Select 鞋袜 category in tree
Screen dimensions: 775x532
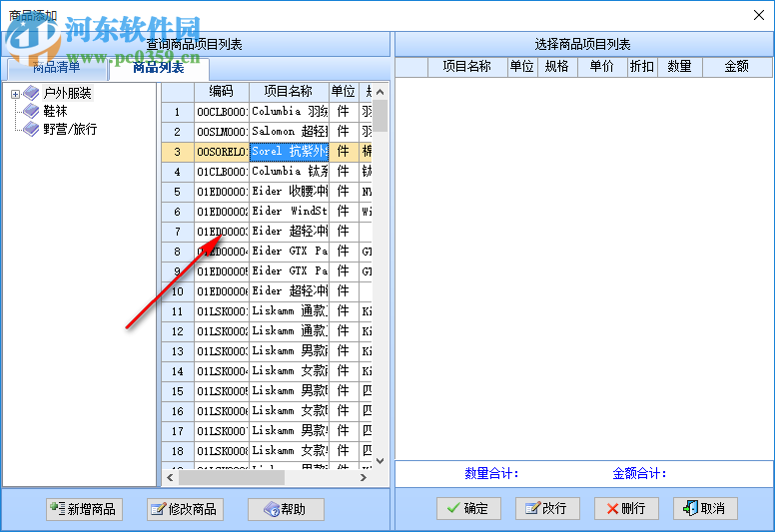(x=55, y=111)
